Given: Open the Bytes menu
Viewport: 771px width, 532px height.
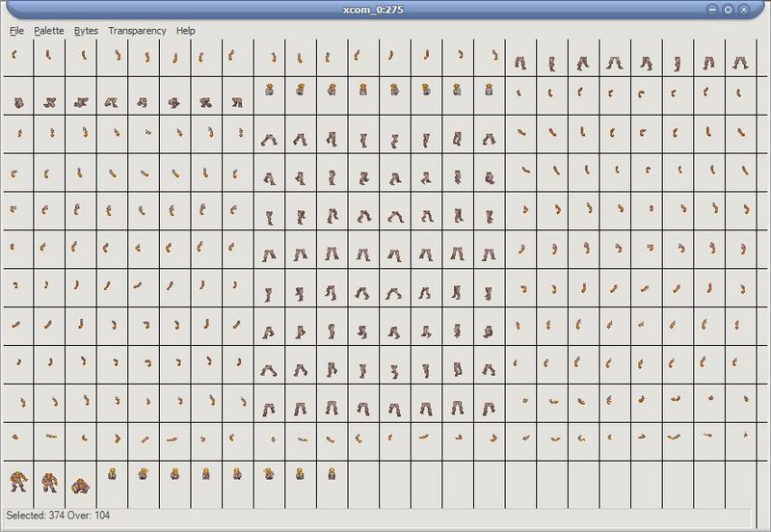Looking at the screenshot, I should [86, 31].
